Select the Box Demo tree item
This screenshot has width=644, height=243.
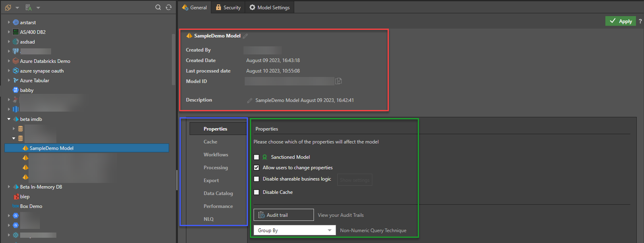31,206
